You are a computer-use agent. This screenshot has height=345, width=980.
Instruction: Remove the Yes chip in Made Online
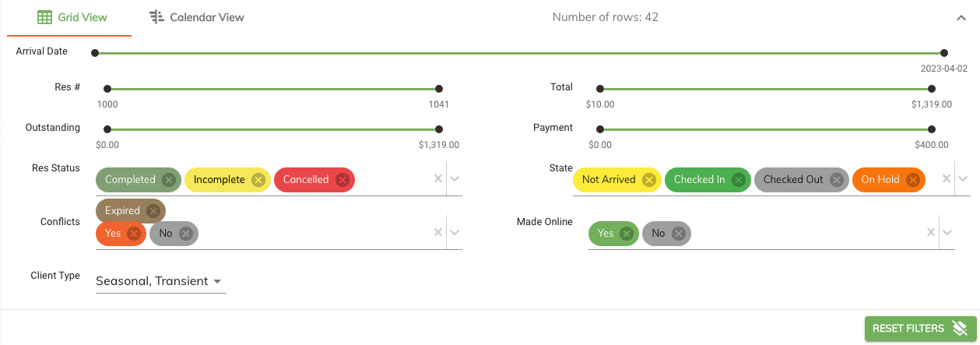[x=626, y=234]
